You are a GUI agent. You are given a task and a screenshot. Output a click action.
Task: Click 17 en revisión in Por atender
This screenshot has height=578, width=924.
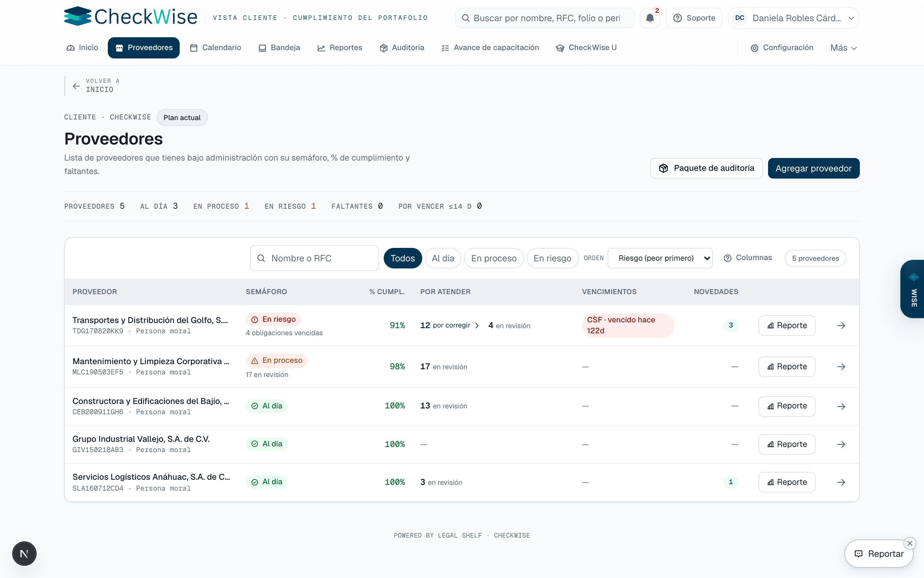pyautogui.click(x=444, y=367)
